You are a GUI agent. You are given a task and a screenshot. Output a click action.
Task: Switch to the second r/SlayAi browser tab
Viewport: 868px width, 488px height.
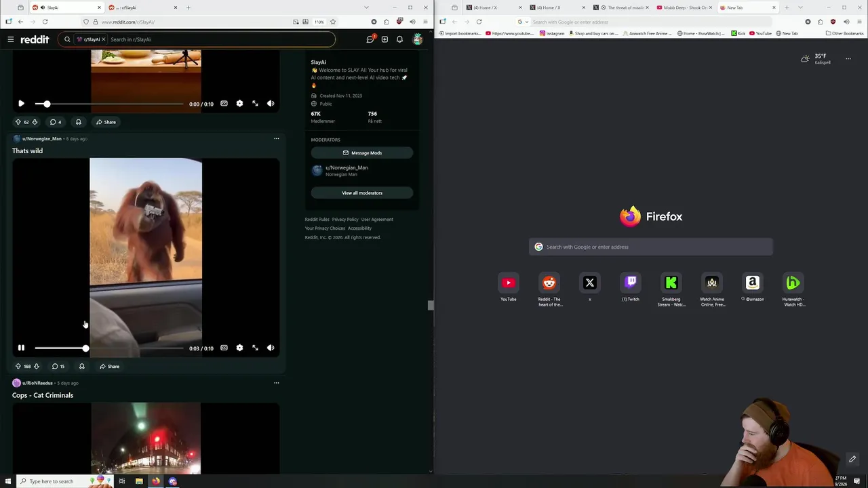point(142,7)
